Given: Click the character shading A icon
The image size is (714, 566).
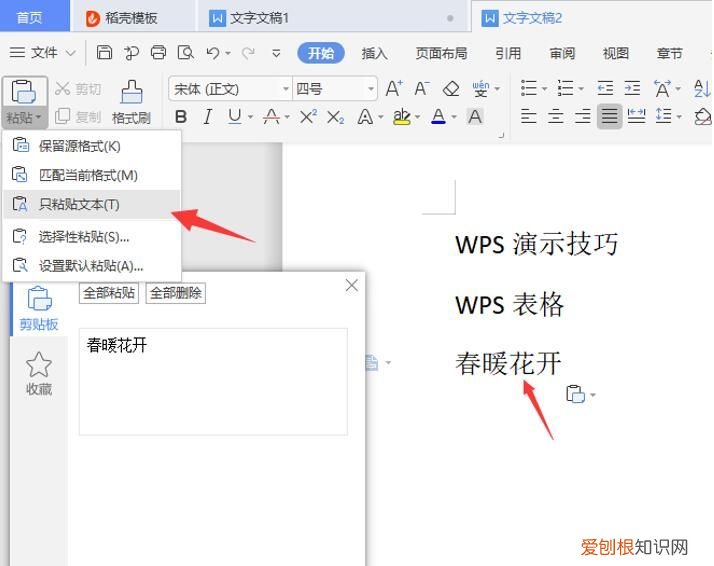Looking at the screenshot, I should click(x=474, y=117).
